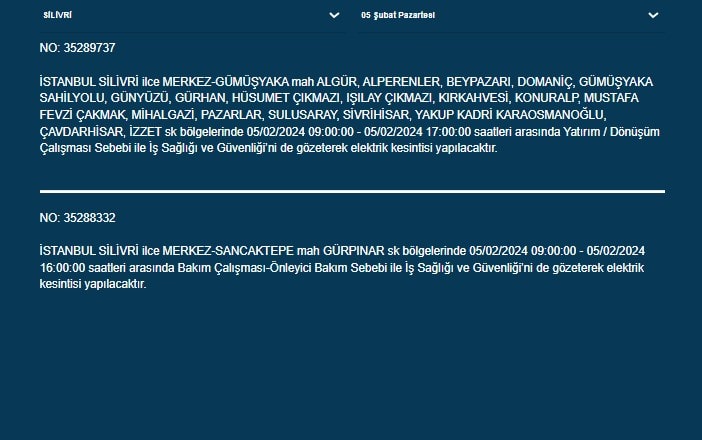Click the chevron beside SİLİVRİ

pos(334,16)
